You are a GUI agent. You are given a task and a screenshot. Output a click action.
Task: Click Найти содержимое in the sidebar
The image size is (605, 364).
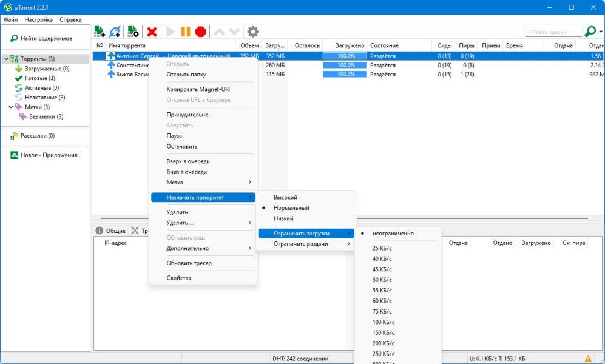46,38
